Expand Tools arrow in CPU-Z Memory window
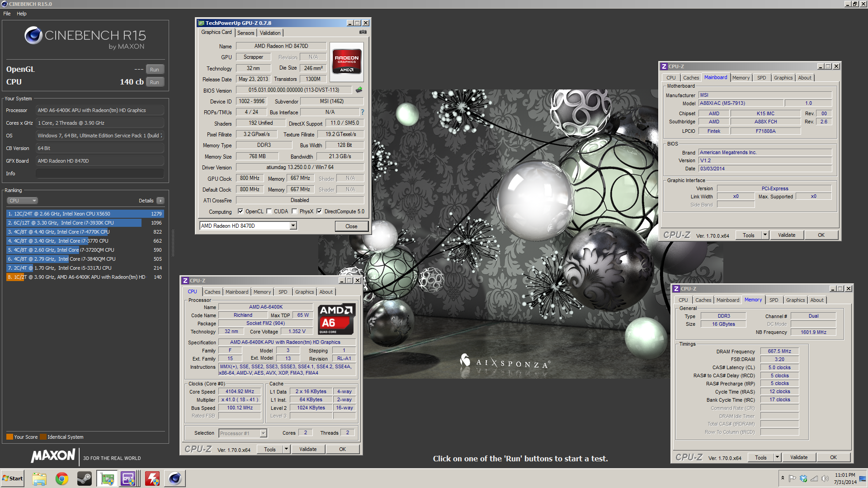 click(x=777, y=457)
